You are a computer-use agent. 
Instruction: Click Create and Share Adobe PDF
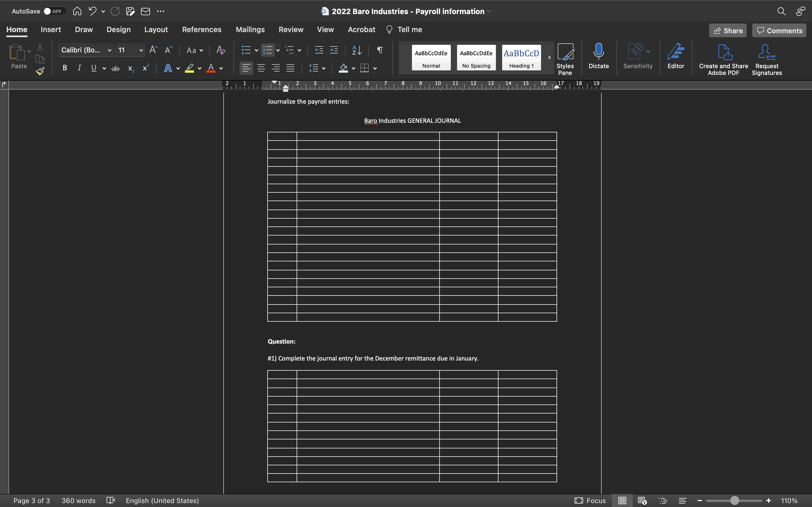(723, 59)
